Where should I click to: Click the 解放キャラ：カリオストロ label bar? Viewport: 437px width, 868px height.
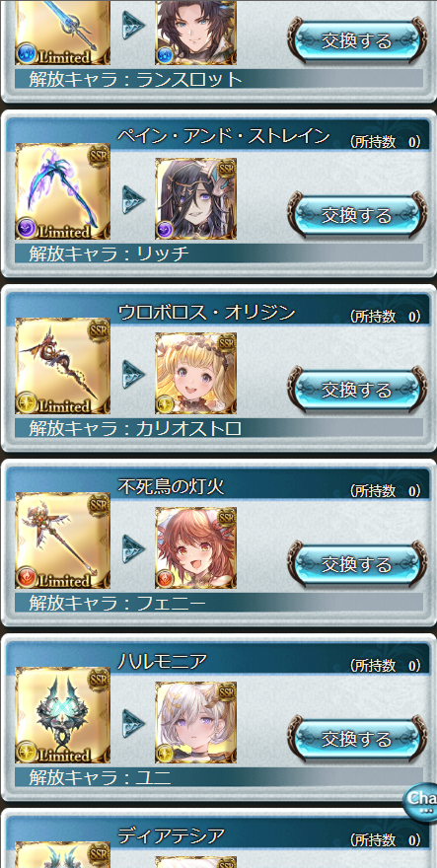click(x=219, y=428)
